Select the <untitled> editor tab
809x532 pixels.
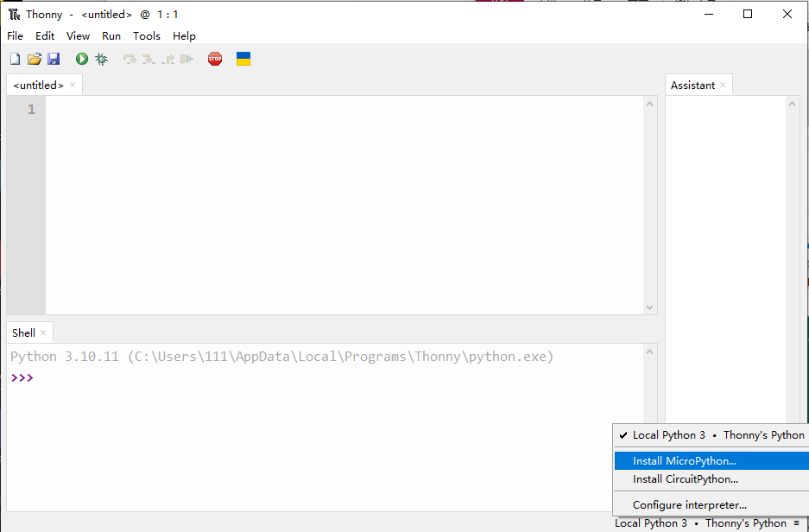38,85
